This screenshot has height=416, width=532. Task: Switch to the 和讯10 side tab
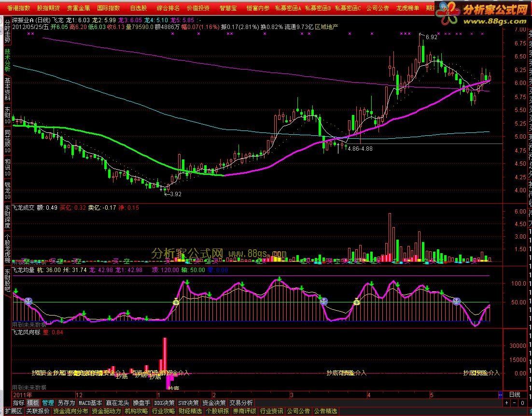[7, 168]
